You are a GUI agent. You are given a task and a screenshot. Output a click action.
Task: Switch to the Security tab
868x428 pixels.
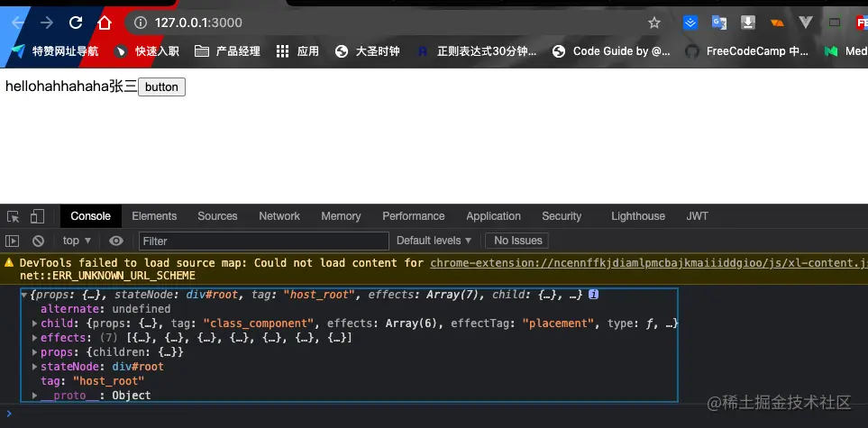[x=562, y=216]
